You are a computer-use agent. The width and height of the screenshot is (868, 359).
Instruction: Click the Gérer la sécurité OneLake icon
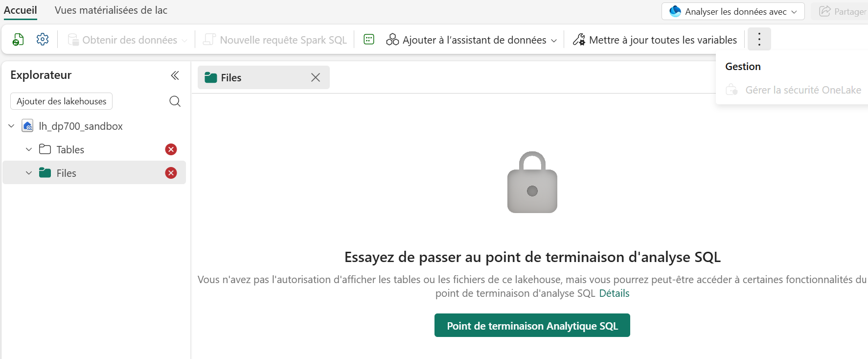coord(732,90)
